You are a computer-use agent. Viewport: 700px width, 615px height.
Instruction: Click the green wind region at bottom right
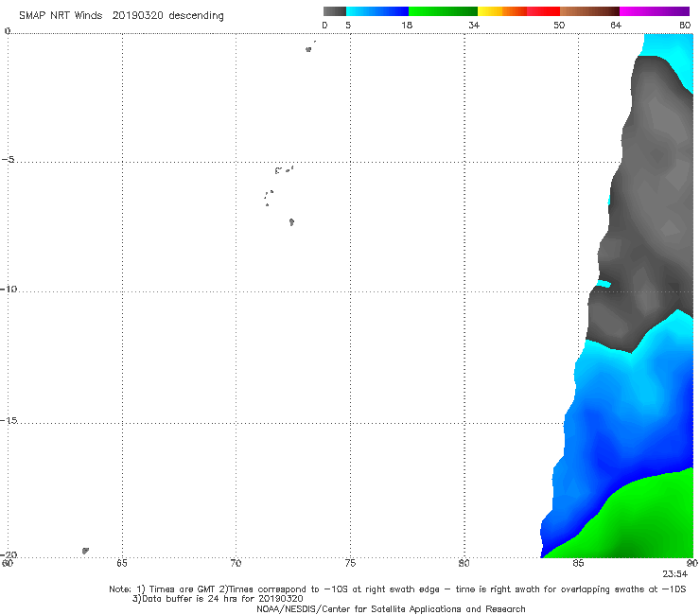(x=643, y=522)
